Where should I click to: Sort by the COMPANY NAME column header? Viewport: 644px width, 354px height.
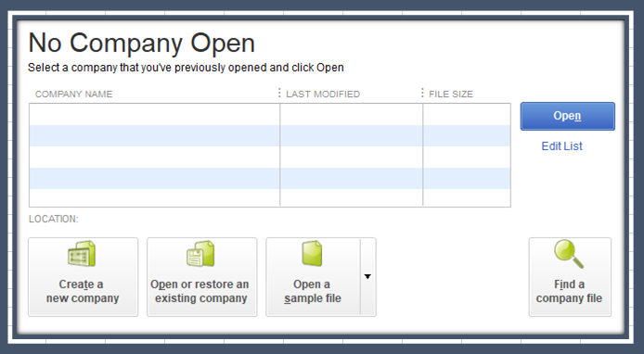74,94
